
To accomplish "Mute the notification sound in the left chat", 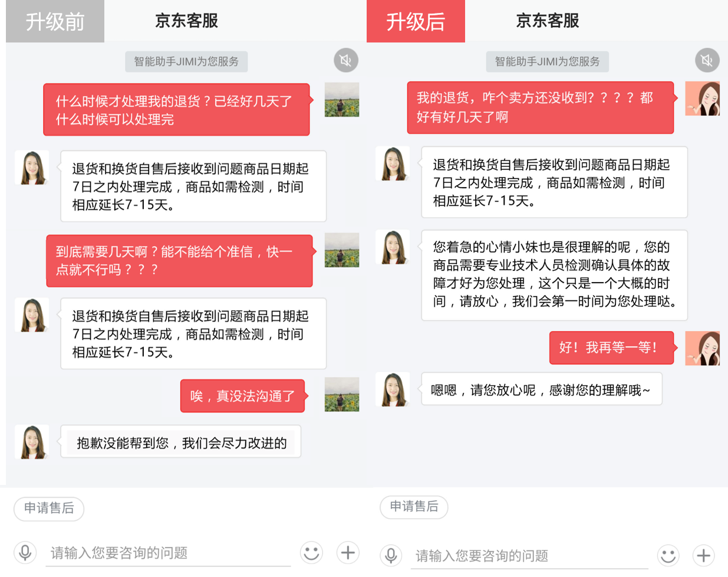I will click(x=346, y=60).
